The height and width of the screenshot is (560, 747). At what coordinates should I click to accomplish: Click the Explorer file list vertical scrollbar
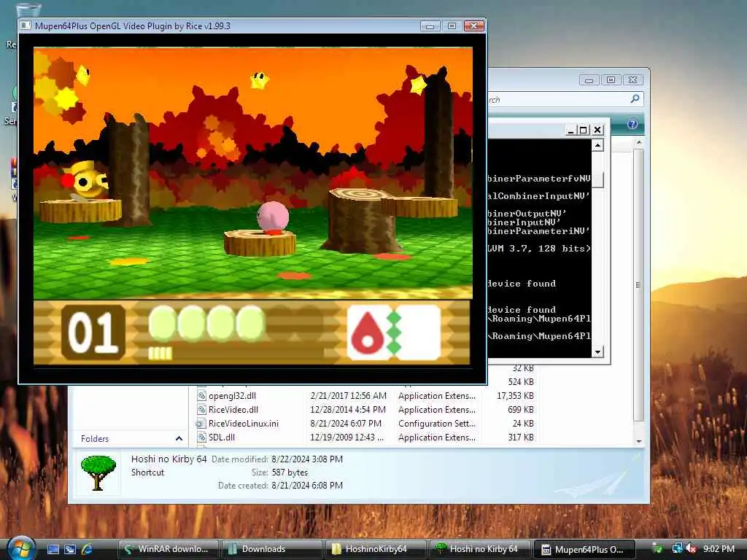639,285
